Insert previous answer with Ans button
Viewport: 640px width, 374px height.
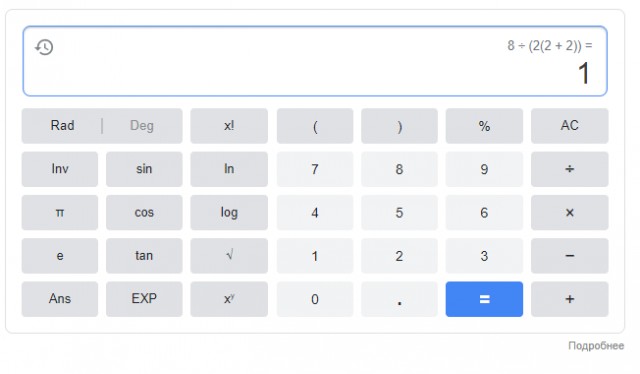(x=60, y=299)
